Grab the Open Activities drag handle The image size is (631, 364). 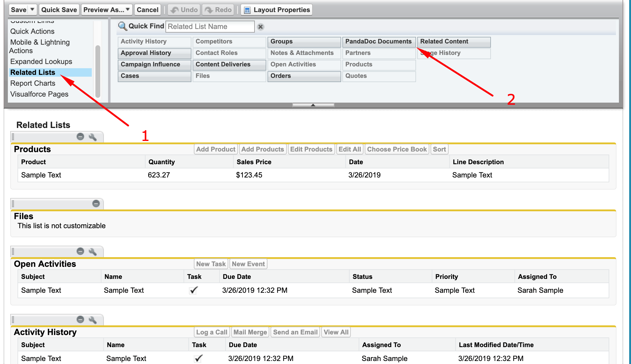tap(13, 251)
